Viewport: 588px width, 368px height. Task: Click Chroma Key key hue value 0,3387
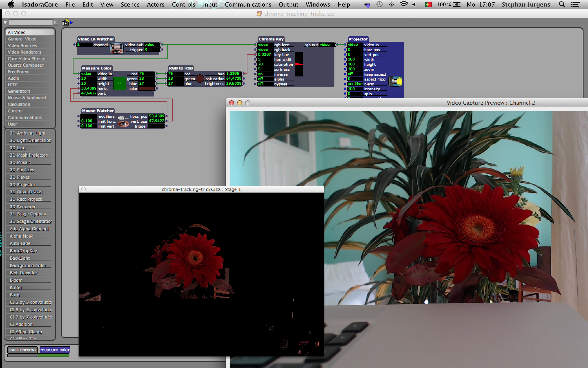click(265, 54)
